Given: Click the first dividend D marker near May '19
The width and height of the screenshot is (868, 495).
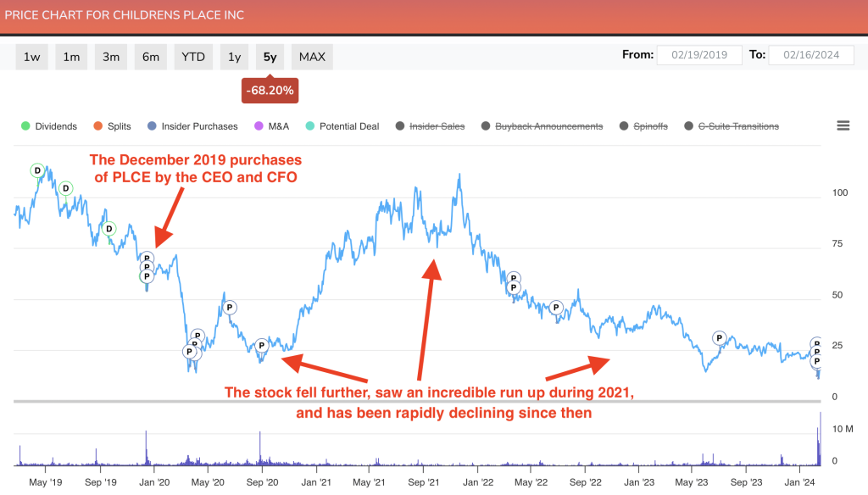Looking at the screenshot, I should click(37, 170).
